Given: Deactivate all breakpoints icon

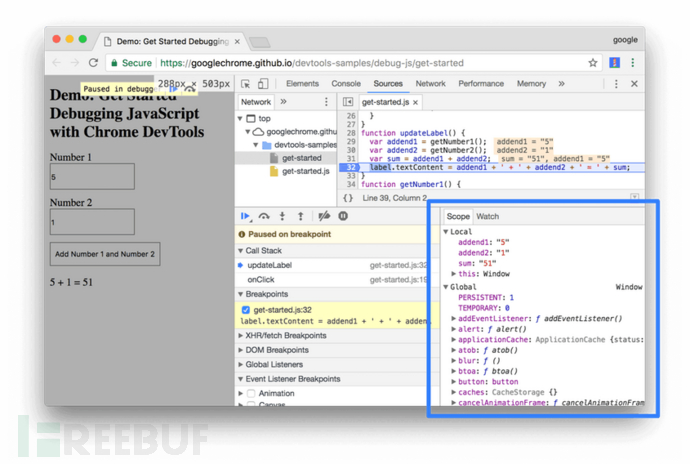Looking at the screenshot, I should pyautogui.click(x=323, y=216).
